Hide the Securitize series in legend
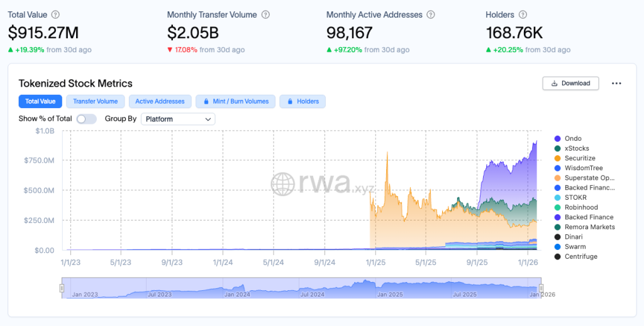Screen dimensions: 644x326 pos(579,158)
